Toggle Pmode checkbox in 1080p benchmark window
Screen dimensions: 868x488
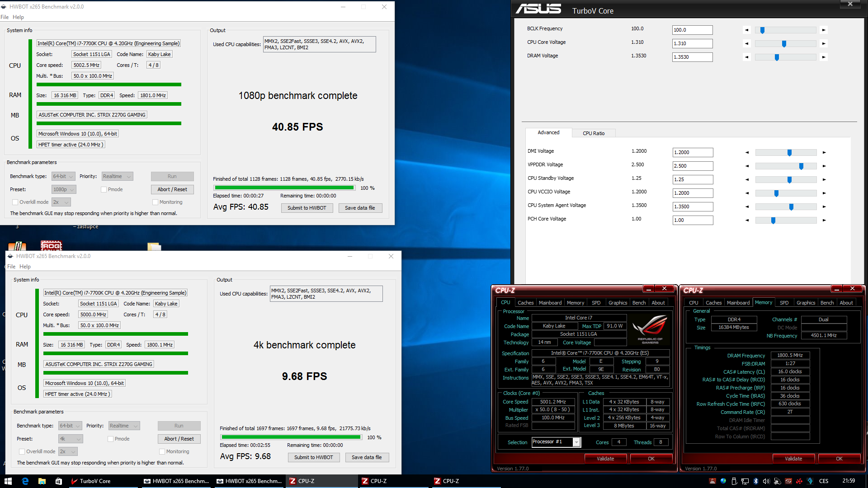click(104, 189)
